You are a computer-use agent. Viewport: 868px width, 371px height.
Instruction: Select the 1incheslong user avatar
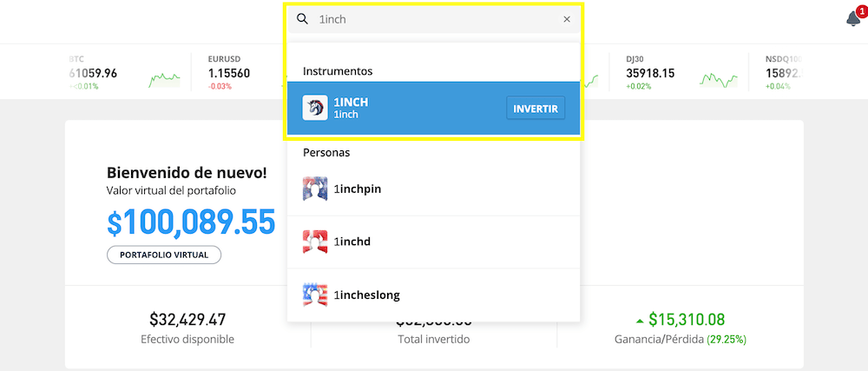pyautogui.click(x=315, y=295)
